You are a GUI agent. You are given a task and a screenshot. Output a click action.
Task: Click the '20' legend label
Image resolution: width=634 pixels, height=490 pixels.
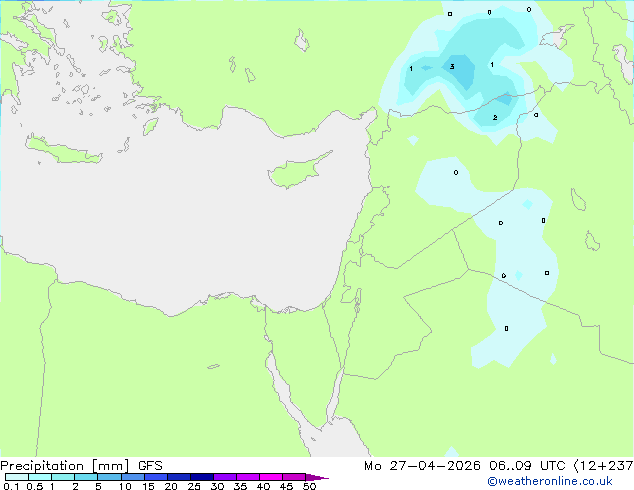171,486
